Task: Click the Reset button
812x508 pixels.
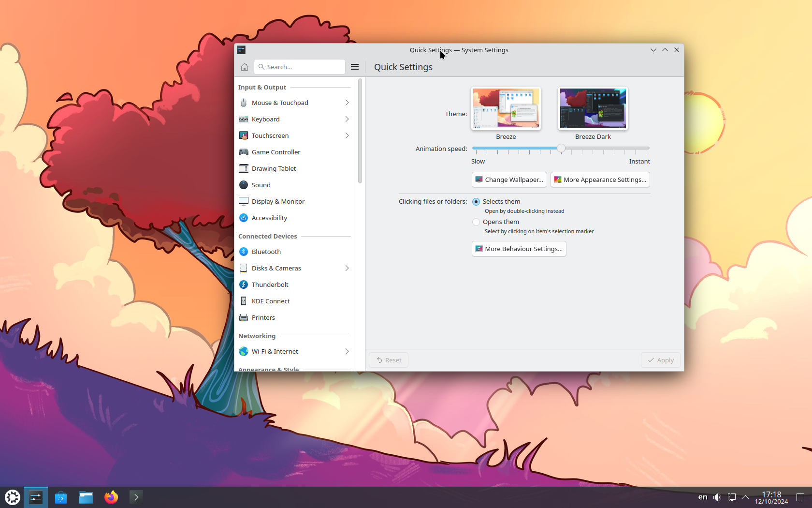Action: click(x=389, y=360)
